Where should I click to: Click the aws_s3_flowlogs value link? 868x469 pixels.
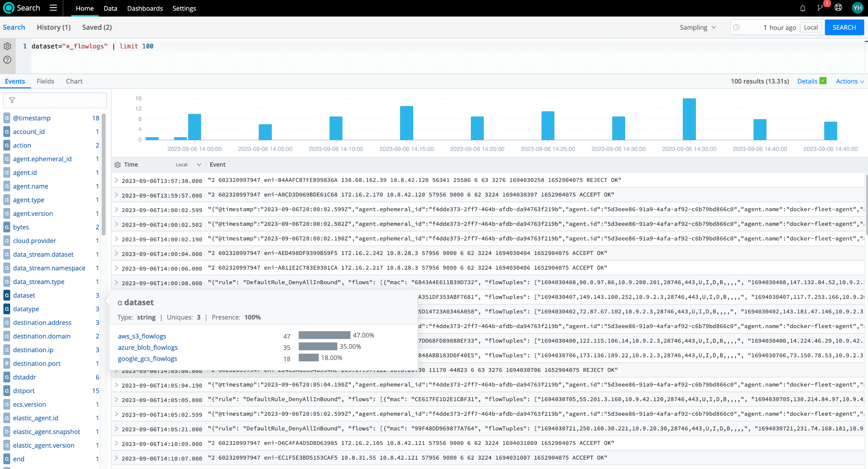(x=142, y=336)
